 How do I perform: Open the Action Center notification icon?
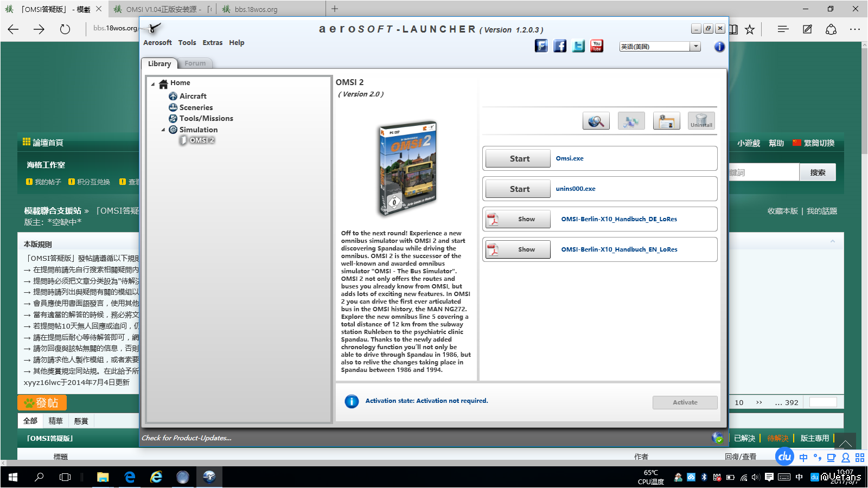[769, 477]
